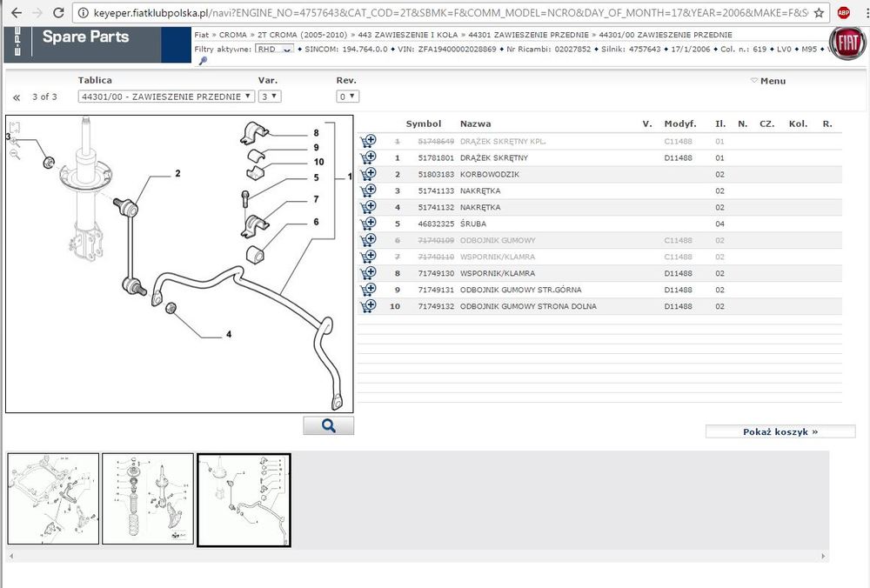Open 2T CROMA (2005-2010) breadcrumb
Image resolution: width=870 pixels, height=588 pixels.
pos(302,35)
